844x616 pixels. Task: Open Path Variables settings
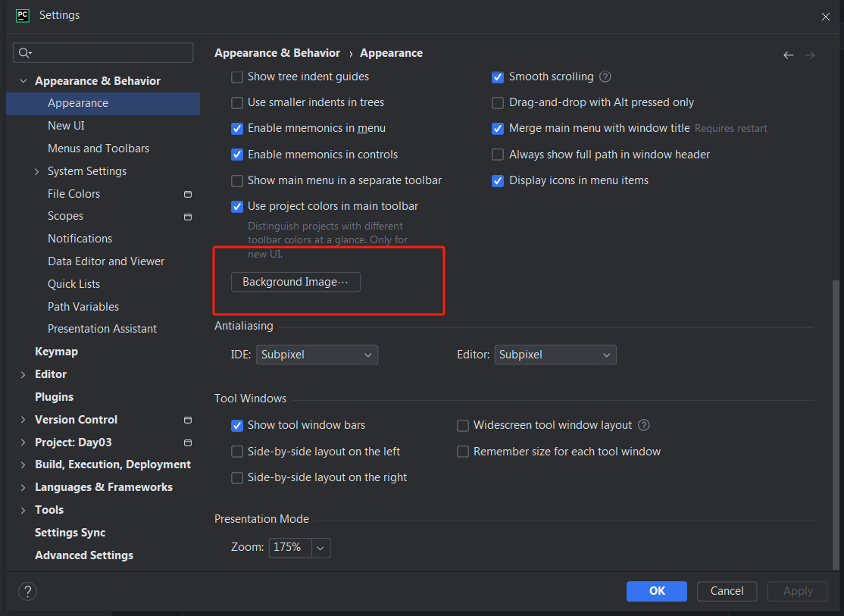point(83,306)
